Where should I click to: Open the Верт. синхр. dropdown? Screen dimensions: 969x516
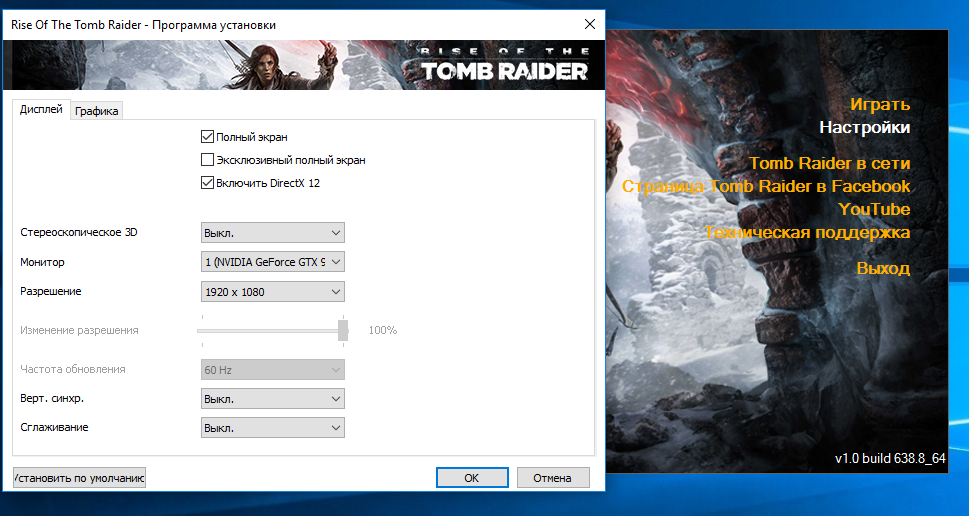273,399
